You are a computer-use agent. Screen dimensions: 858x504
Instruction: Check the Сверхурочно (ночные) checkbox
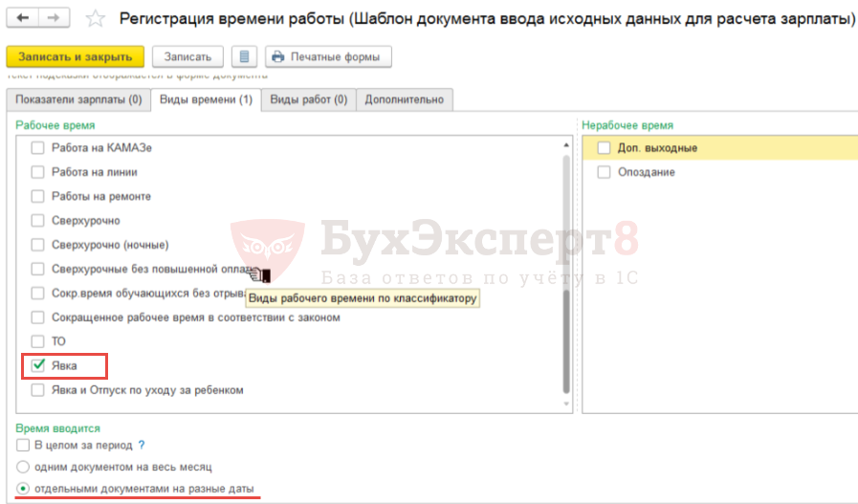38,245
